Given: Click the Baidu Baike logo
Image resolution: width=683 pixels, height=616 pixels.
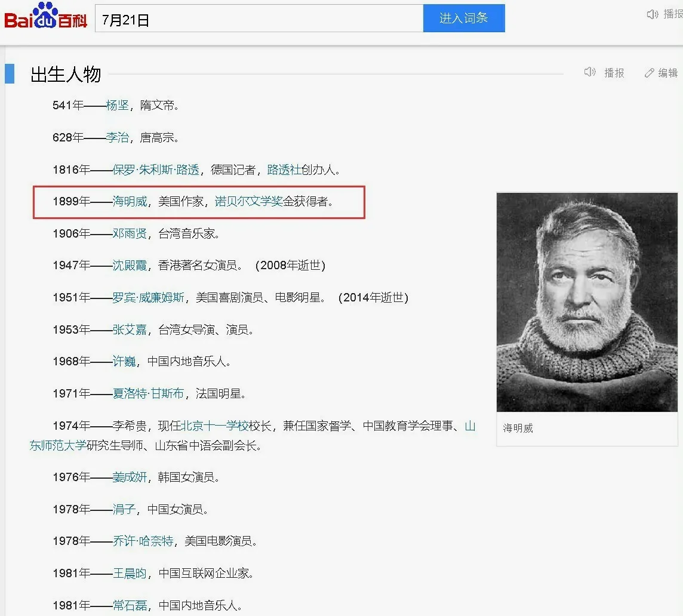Looking at the screenshot, I should (46, 18).
